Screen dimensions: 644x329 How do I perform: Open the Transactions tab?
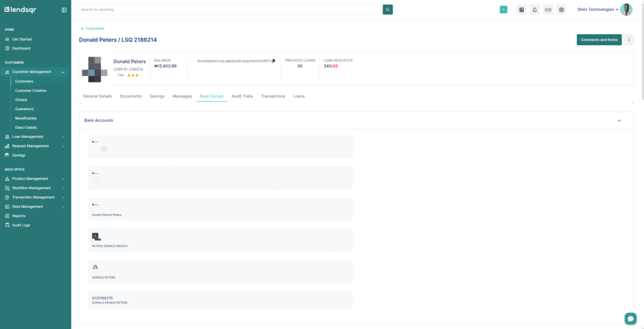coord(273,96)
